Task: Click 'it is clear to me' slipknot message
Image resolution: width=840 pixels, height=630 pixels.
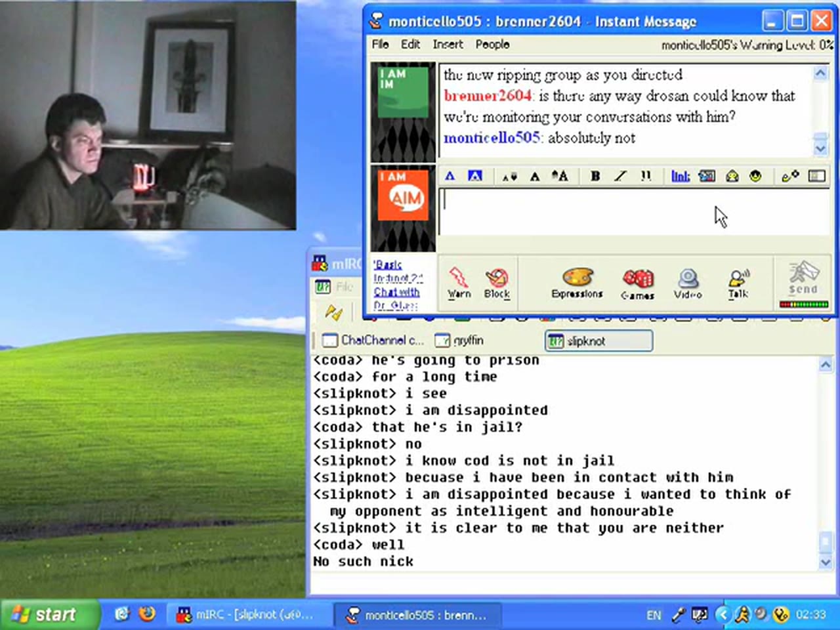Action: click(x=518, y=528)
